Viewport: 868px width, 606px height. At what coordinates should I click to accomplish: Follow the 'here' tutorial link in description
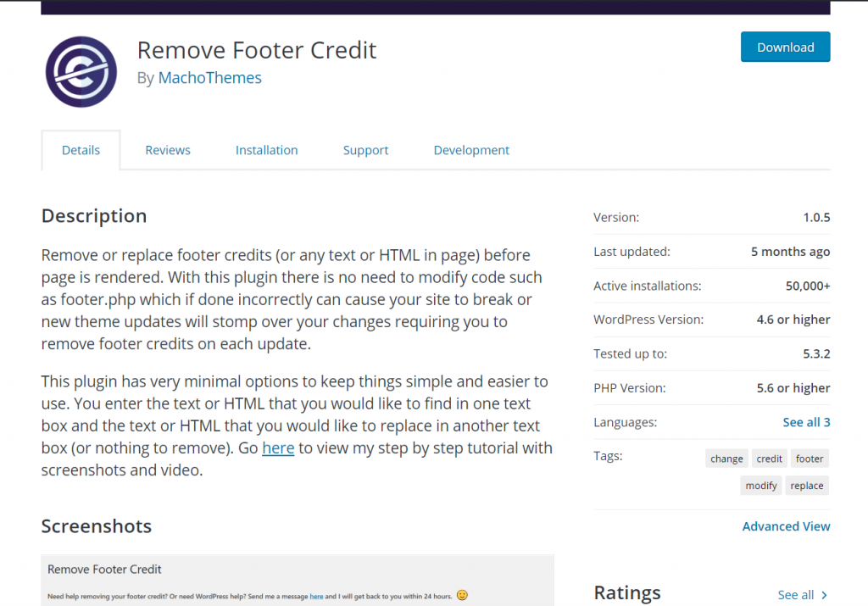pos(278,448)
